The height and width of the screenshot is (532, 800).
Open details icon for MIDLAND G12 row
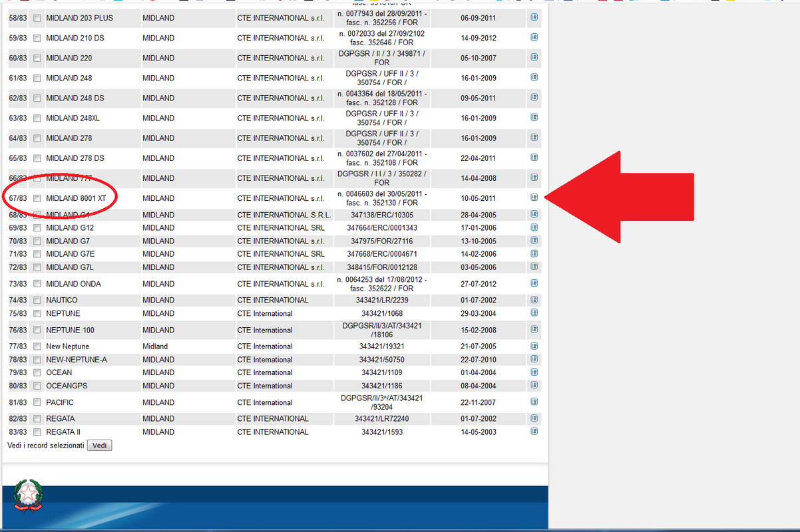(x=534, y=227)
